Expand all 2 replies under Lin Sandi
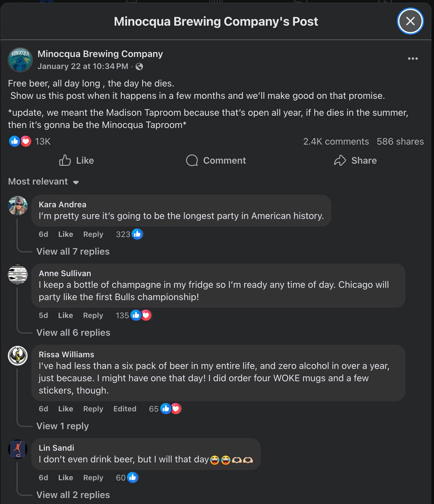 pos(73,495)
